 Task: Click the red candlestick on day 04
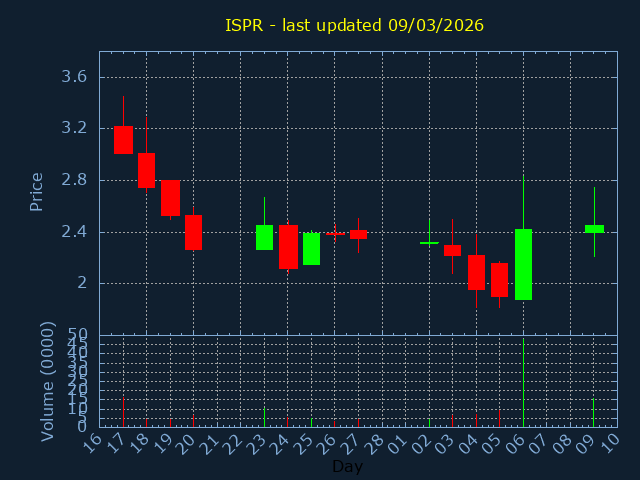click(476, 272)
